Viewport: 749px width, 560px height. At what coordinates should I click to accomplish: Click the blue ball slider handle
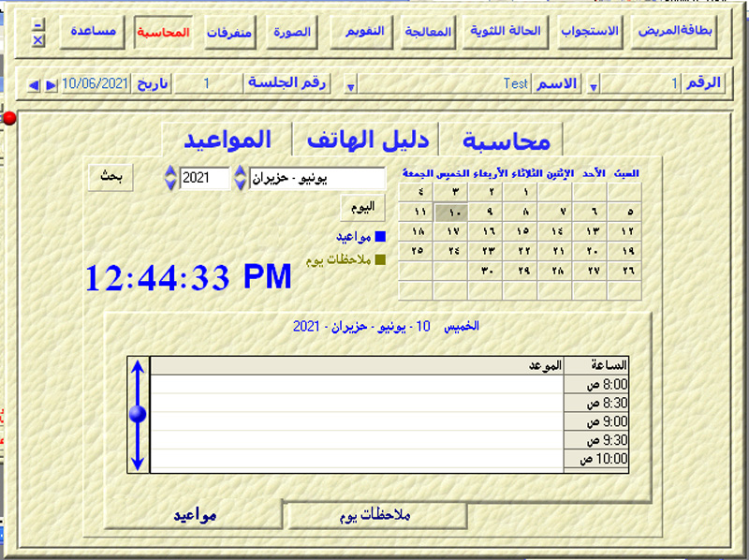pos(138,414)
